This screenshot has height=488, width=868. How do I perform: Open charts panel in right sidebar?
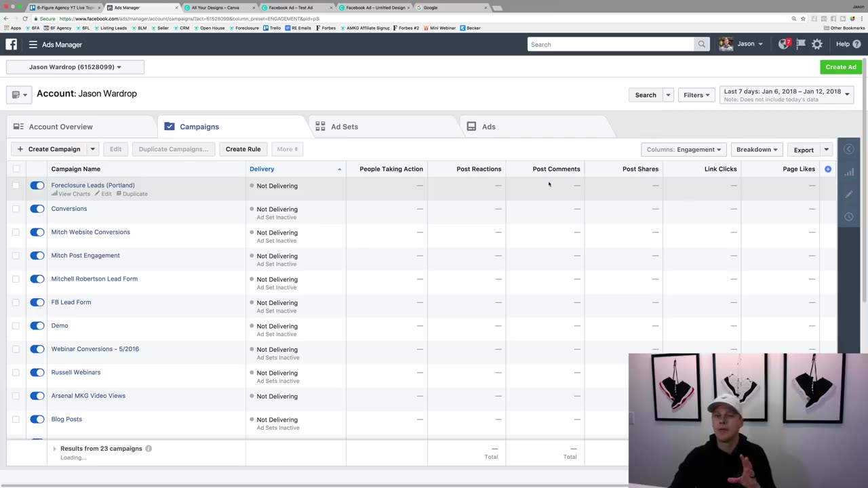pyautogui.click(x=849, y=172)
